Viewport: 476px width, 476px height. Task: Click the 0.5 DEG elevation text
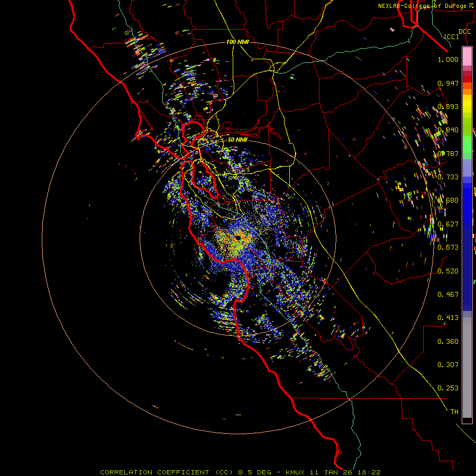pos(254,472)
